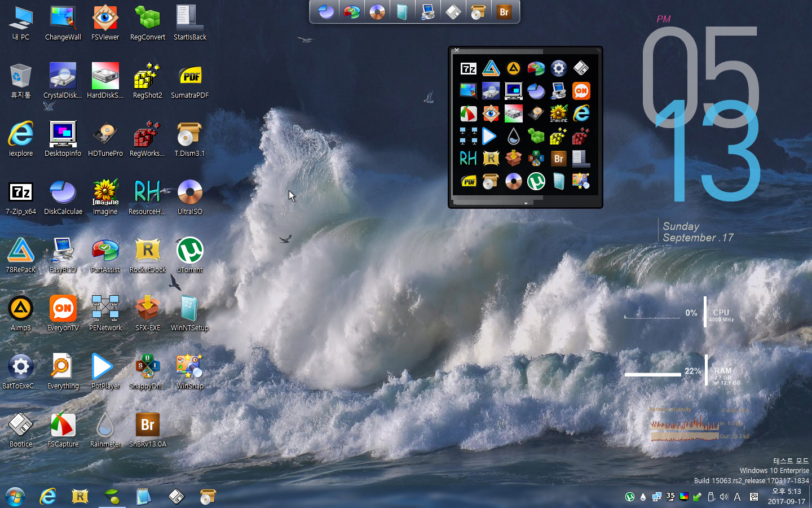This screenshot has height=508, width=812.
Task: Select the RegWorks desktop shortcut
Action: coord(148,139)
